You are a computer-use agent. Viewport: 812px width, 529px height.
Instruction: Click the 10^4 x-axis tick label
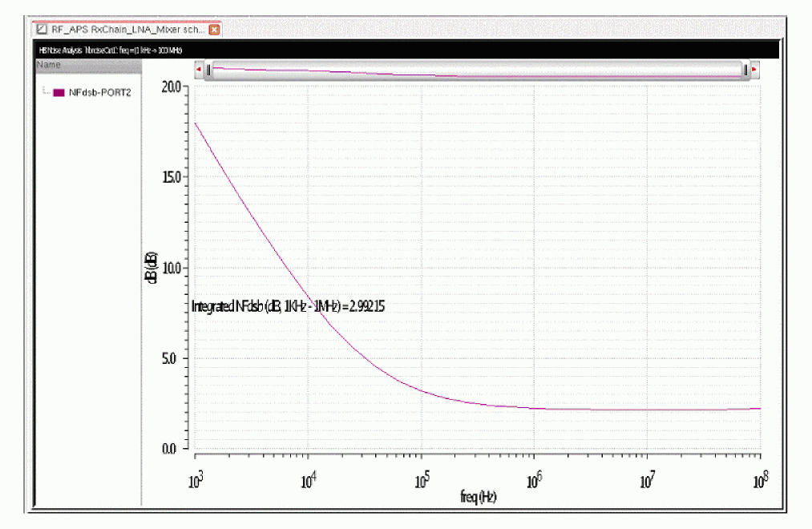(309, 480)
